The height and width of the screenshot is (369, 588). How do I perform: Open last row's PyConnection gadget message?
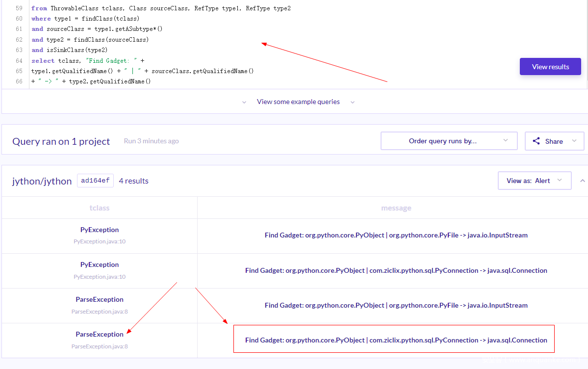click(x=396, y=340)
